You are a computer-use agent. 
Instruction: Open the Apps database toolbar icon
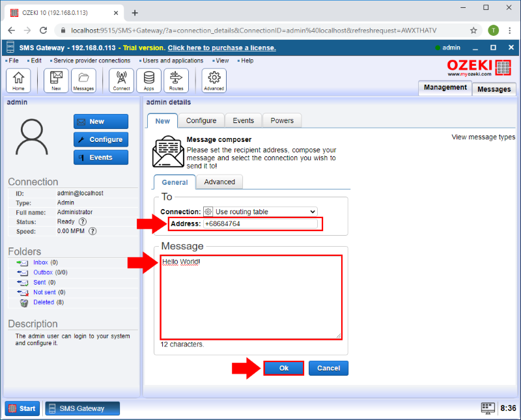(149, 80)
